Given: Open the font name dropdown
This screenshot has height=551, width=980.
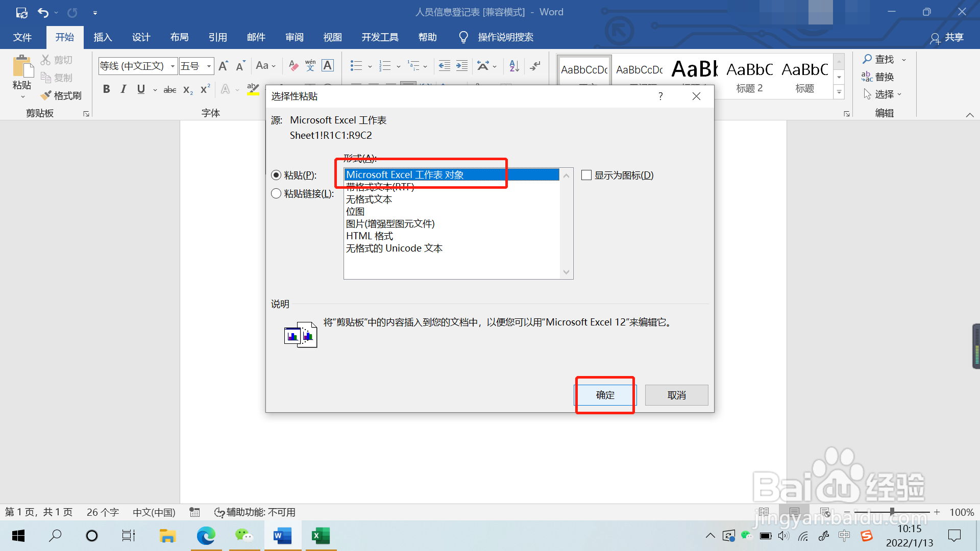Looking at the screenshot, I should tap(173, 66).
